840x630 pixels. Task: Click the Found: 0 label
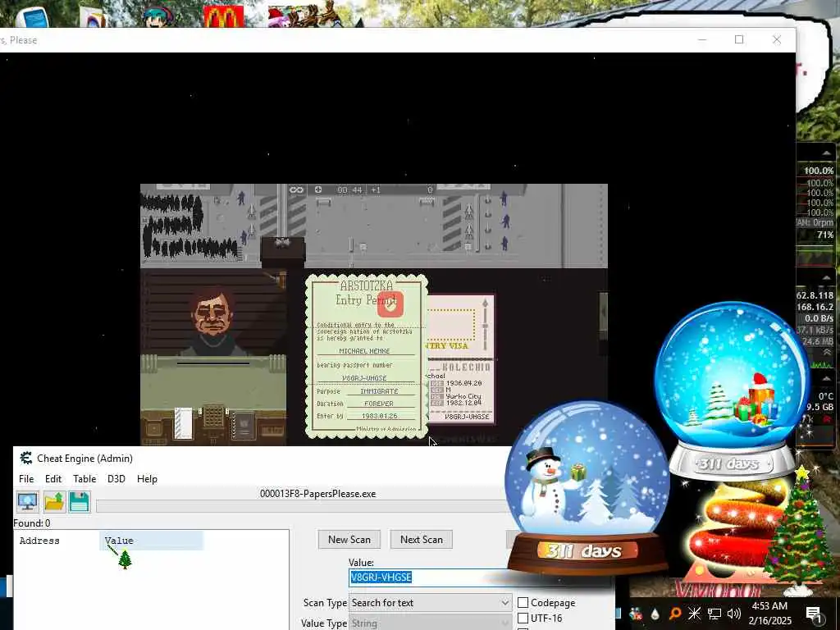(32, 523)
